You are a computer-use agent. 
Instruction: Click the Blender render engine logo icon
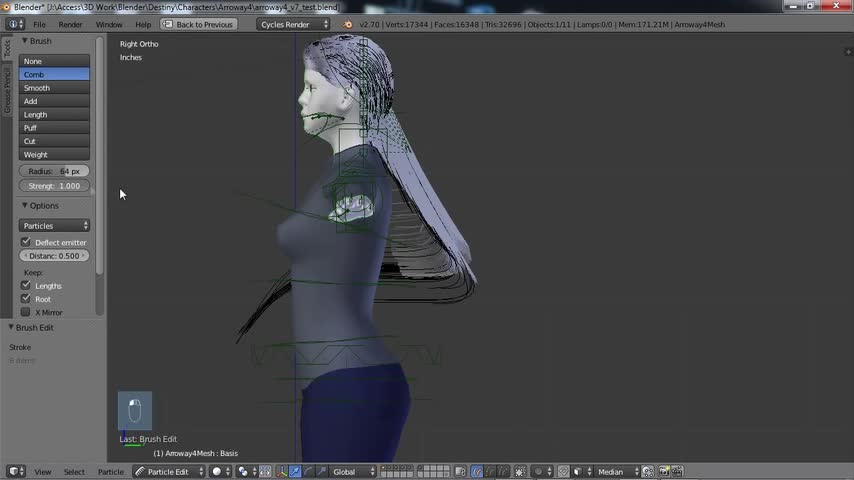(x=347, y=25)
